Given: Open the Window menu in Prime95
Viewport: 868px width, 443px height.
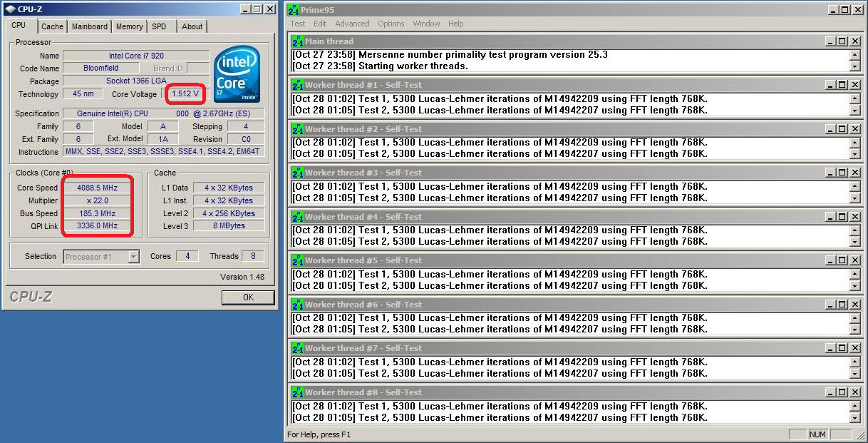Looking at the screenshot, I should (x=426, y=24).
